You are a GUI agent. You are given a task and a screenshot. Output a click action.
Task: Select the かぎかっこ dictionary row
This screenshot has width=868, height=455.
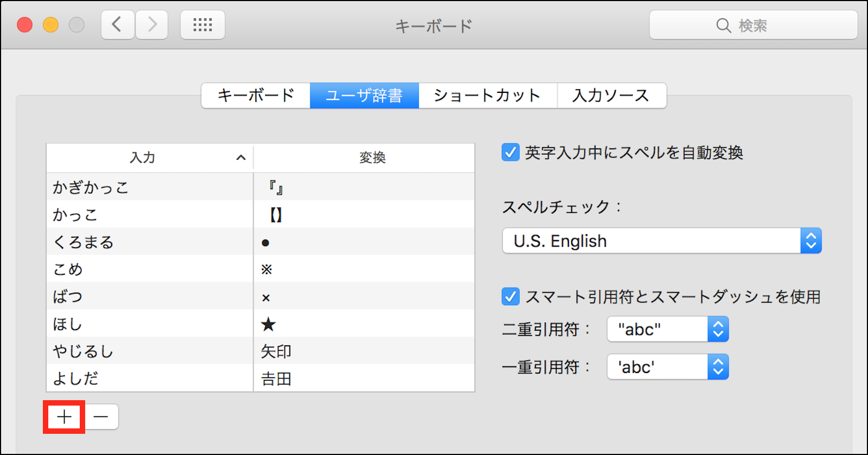pyautogui.click(x=150, y=187)
